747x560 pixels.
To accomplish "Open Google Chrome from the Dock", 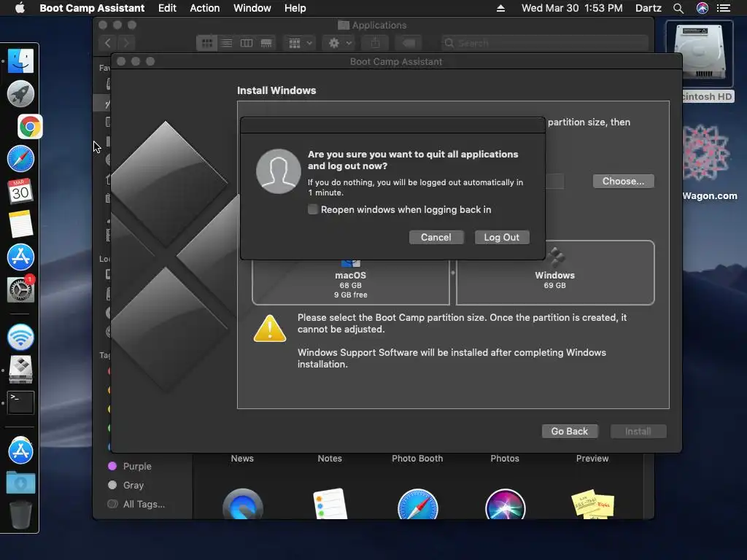I will click(30, 127).
